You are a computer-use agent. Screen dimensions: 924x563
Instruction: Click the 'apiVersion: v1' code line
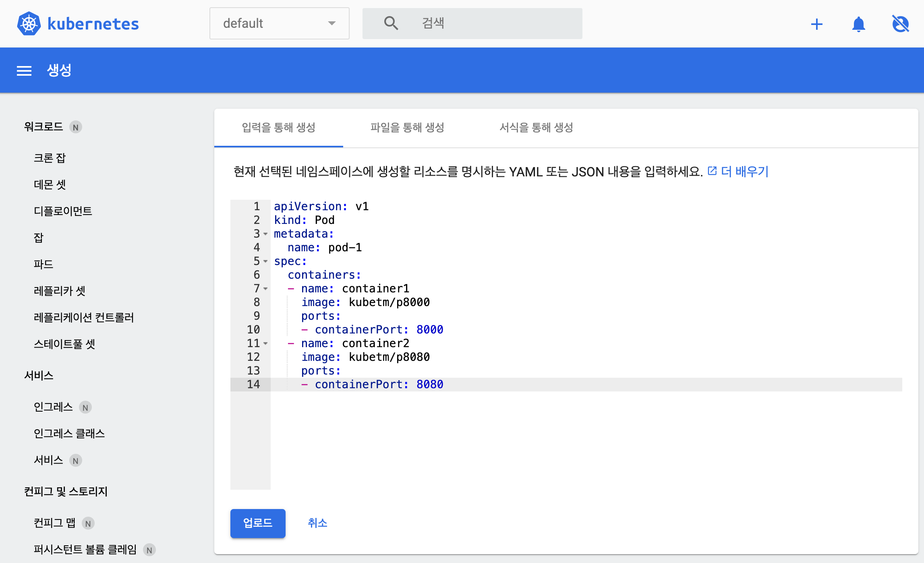[321, 207]
